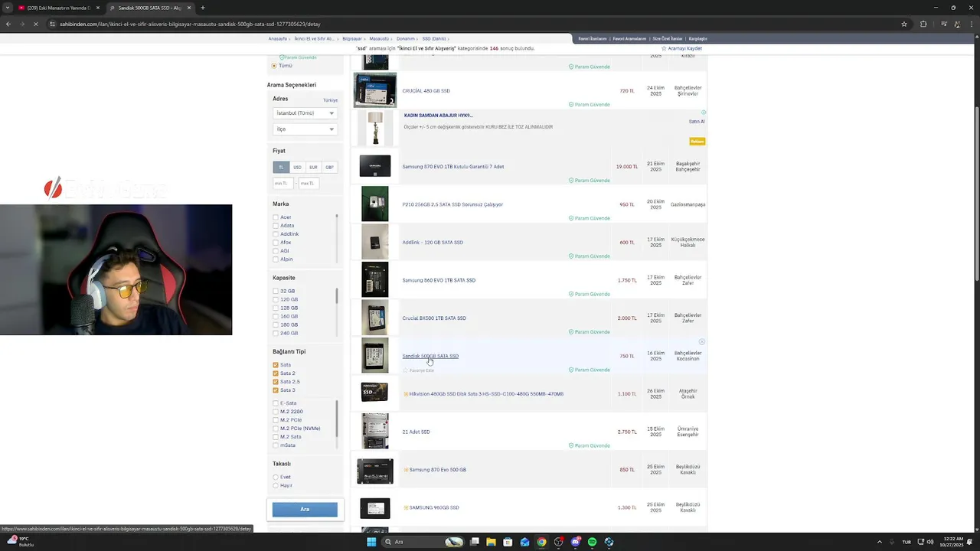The height and width of the screenshot is (551, 980).
Task: Open Samsung 870 EVO 1TB thumbnail
Action: [375, 166]
